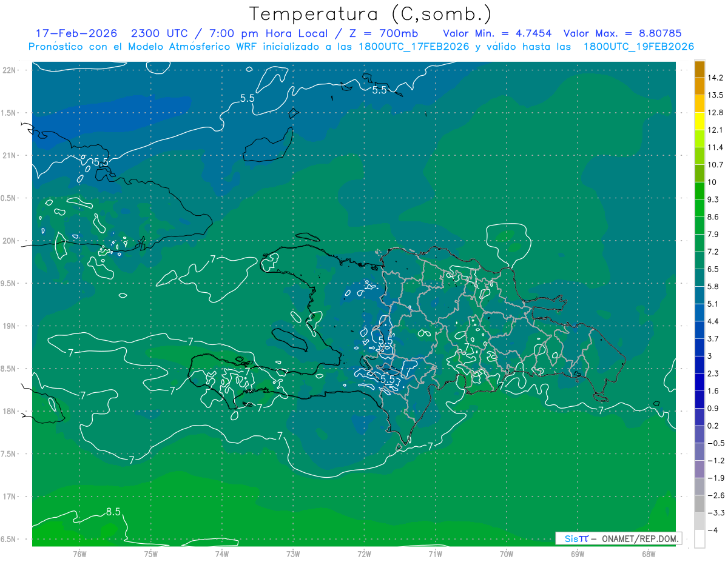Click the "7.2" colorbar label
Screen dimensions: 728x562
[713, 252]
